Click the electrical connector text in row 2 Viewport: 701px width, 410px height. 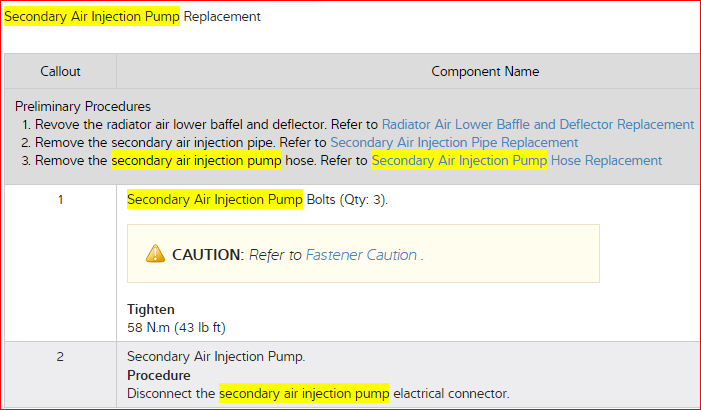point(451,393)
